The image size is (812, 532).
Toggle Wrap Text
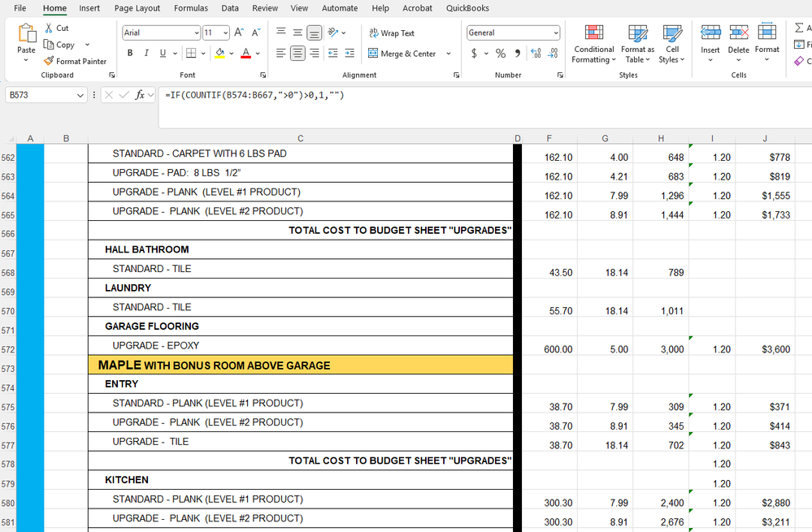[x=392, y=33]
